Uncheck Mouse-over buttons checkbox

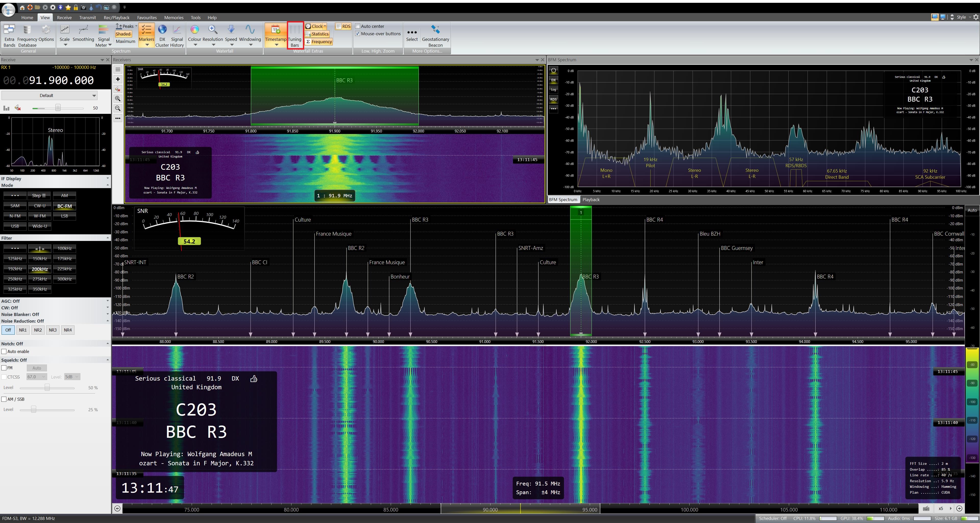tap(358, 33)
